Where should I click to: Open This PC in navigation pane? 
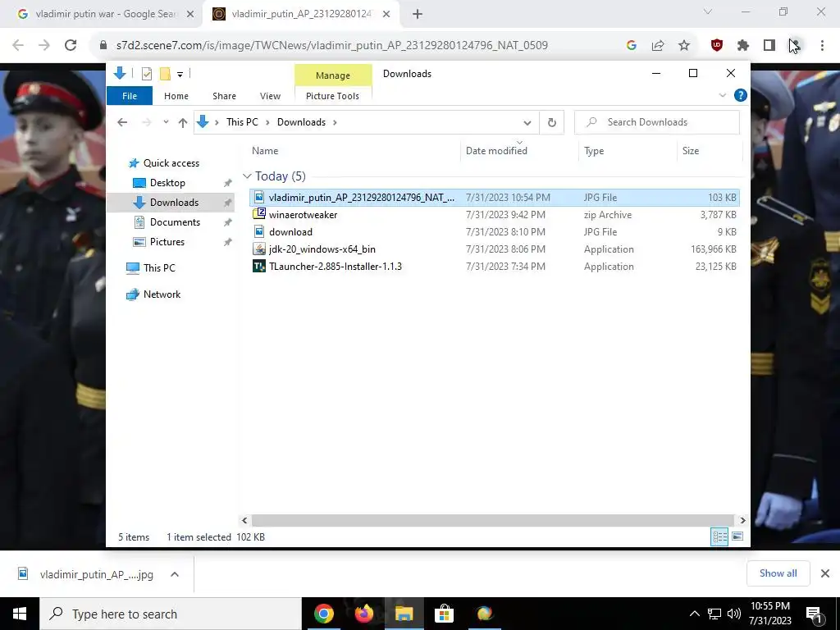click(158, 268)
